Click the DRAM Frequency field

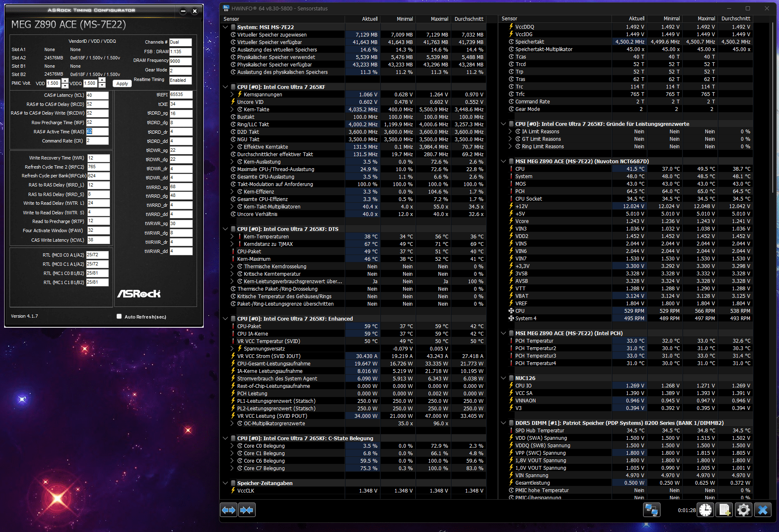coord(180,61)
